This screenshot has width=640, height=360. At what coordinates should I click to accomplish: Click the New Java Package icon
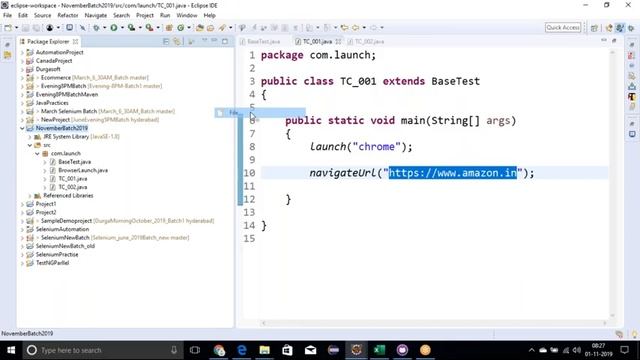tap(169, 28)
